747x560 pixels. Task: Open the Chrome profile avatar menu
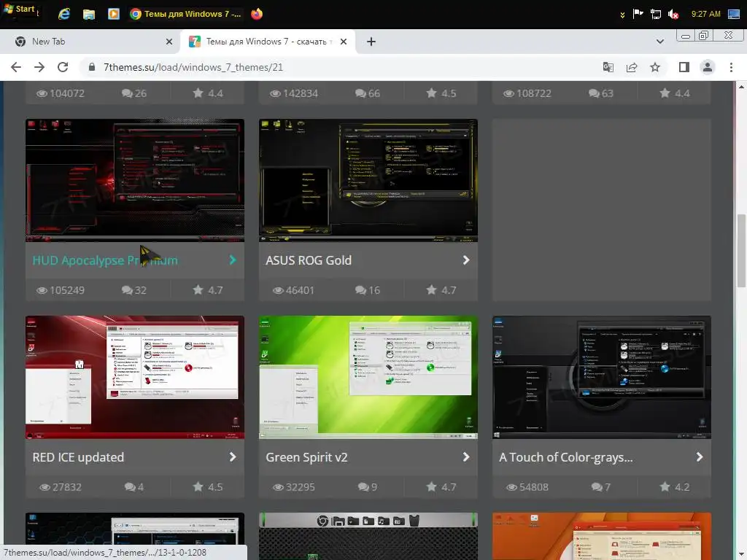(708, 67)
